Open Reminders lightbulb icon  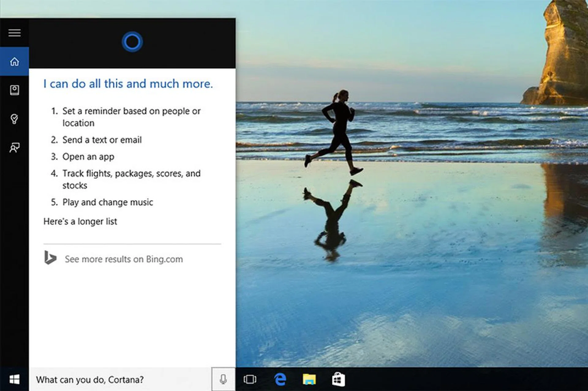click(14, 119)
